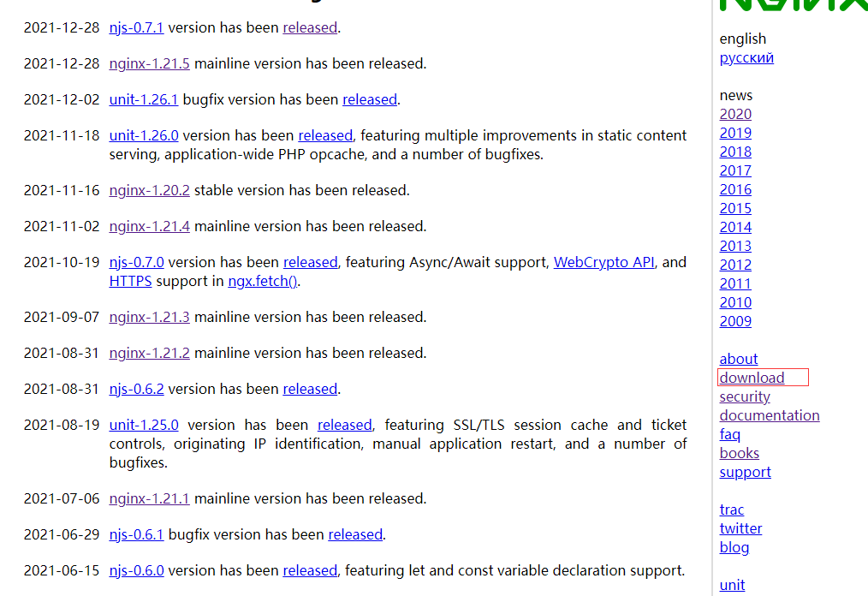Open the WebCrypto API link
Viewport: 868px width, 596px height.
point(604,263)
